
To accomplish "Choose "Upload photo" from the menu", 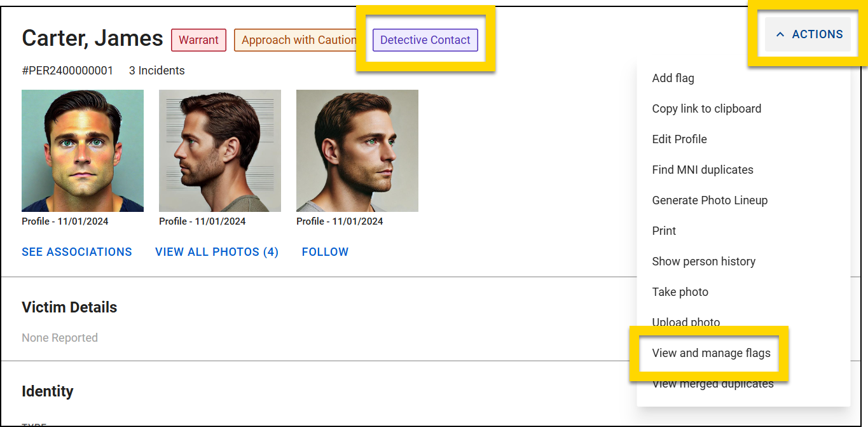I will click(685, 322).
